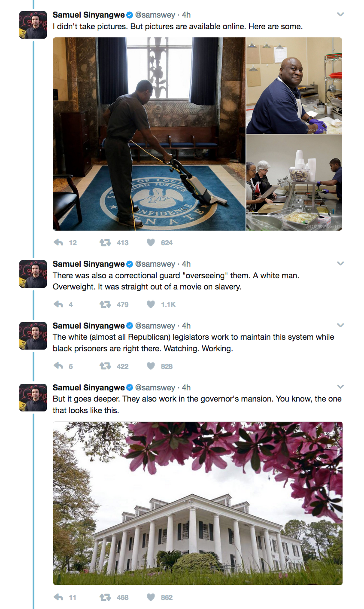This screenshot has height=609, width=364.
Task: Like the tweet with 624 likes
Action: coord(151,243)
